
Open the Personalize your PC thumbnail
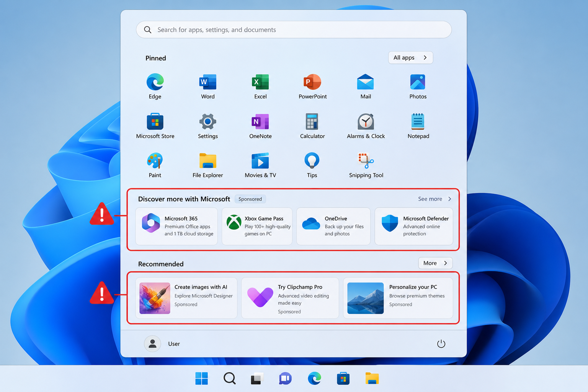click(365, 298)
